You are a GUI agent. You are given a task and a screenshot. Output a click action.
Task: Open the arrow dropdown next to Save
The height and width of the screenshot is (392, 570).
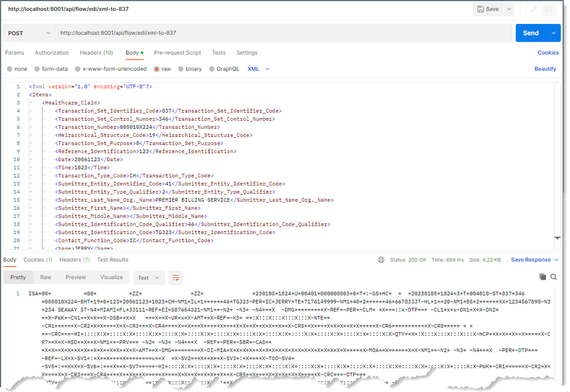pyautogui.click(x=508, y=9)
